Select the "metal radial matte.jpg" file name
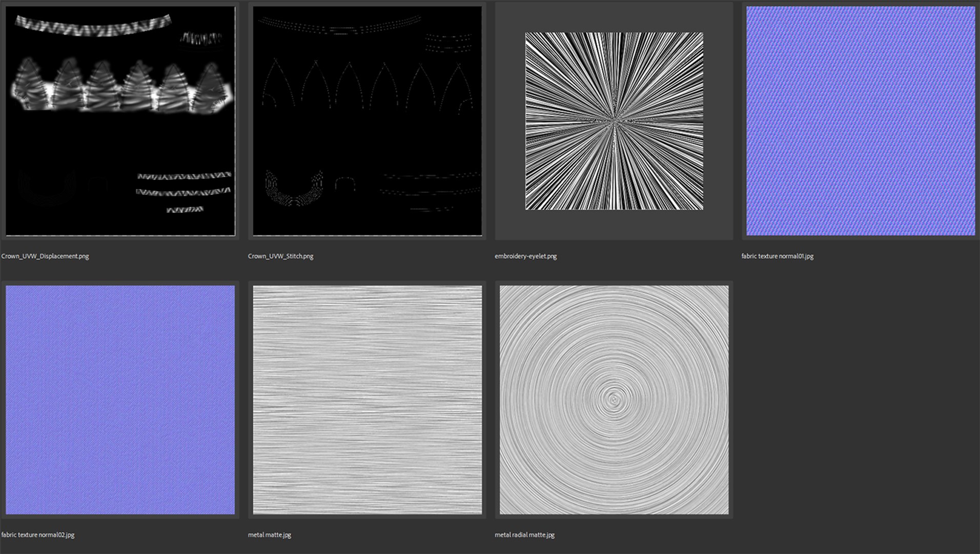 (524, 535)
